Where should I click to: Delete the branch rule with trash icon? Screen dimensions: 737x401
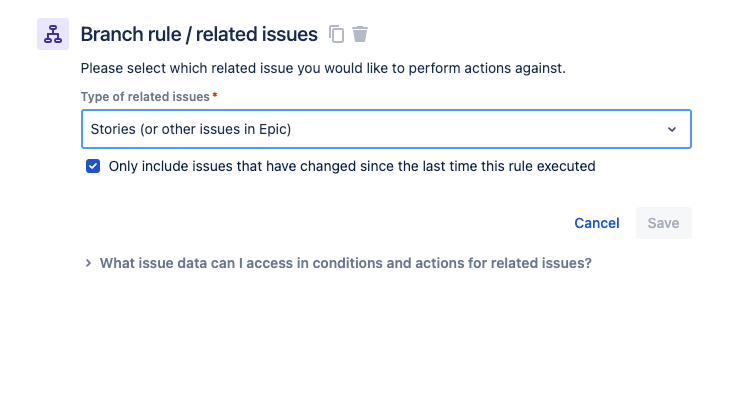click(360, 34)
